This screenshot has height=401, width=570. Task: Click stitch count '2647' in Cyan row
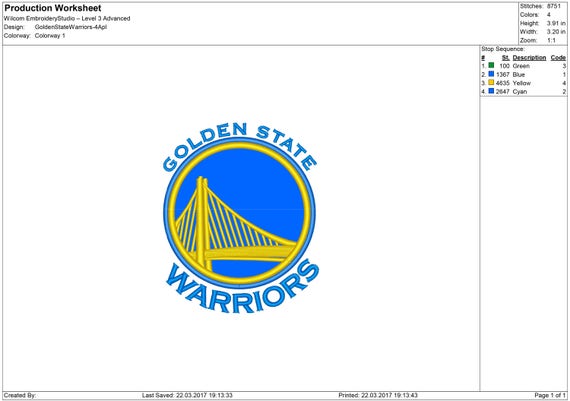click(503, 92)
